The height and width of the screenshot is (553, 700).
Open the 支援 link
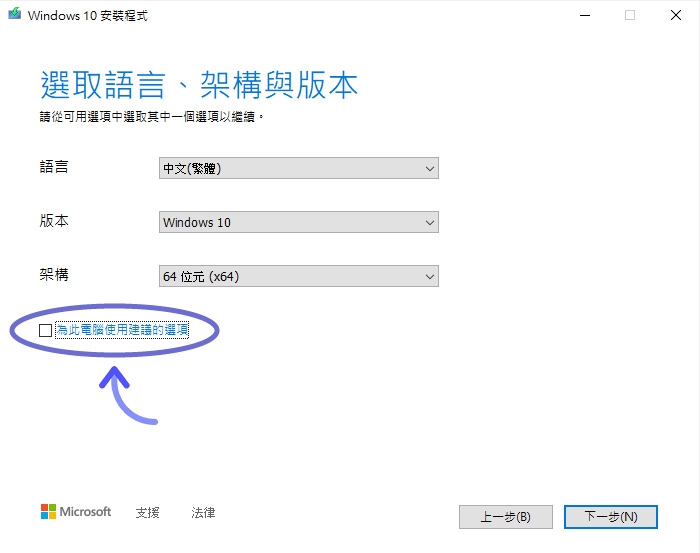(147, 512)
